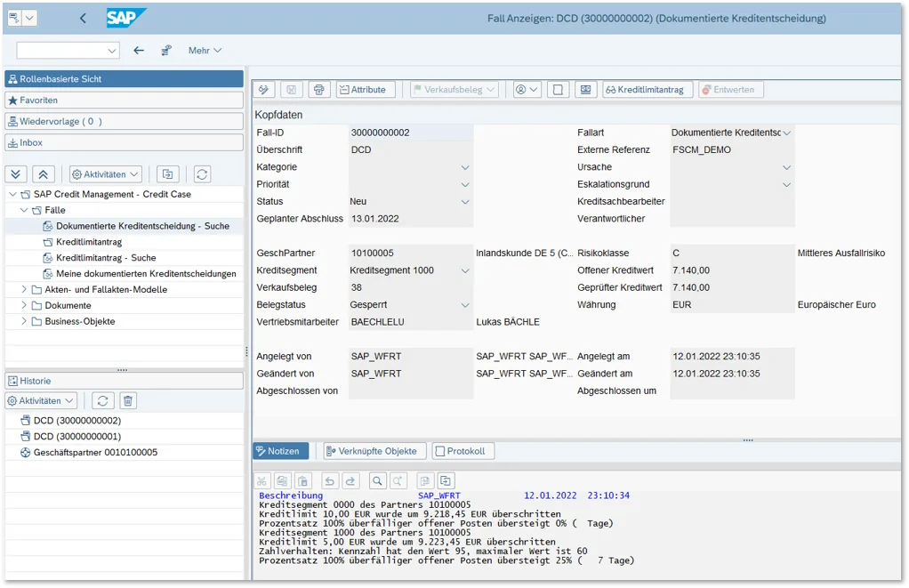Click the search icon in the notes toolbar
The image size is (909, 588).
tap(378, 480)
